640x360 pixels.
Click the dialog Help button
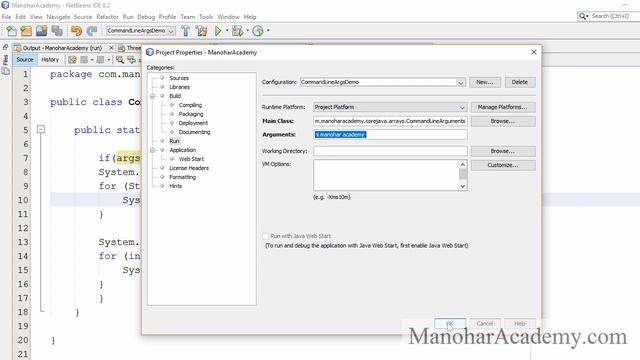click(x=520, y=323)
